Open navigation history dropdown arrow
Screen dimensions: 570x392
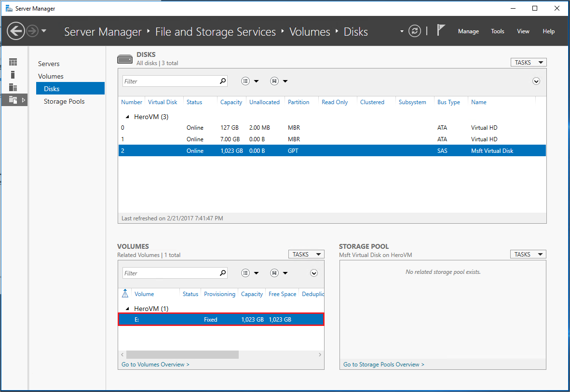coord(44,31)
